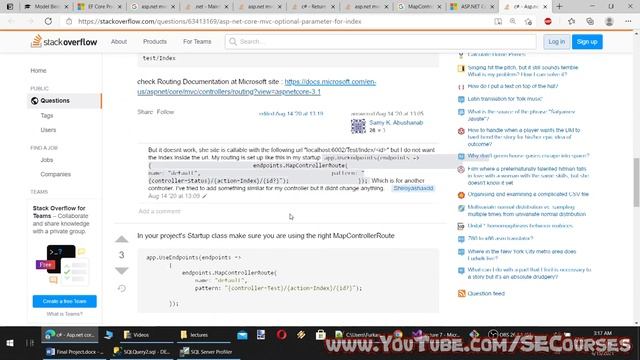Click Add a comment link

[159, 211]
